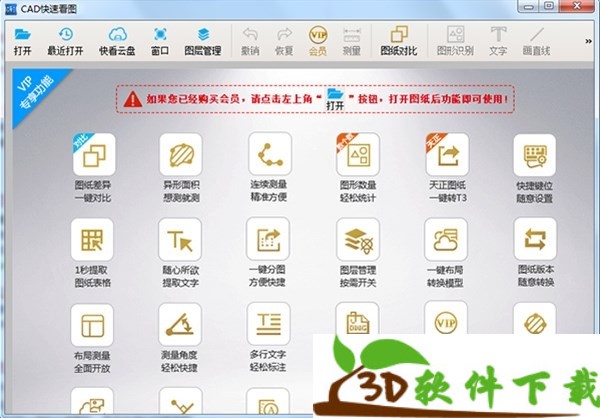Screen dimensions: 600x418
Task: Click the 随心所欲 提取文字 icon
Action: [x=180, y=240]
